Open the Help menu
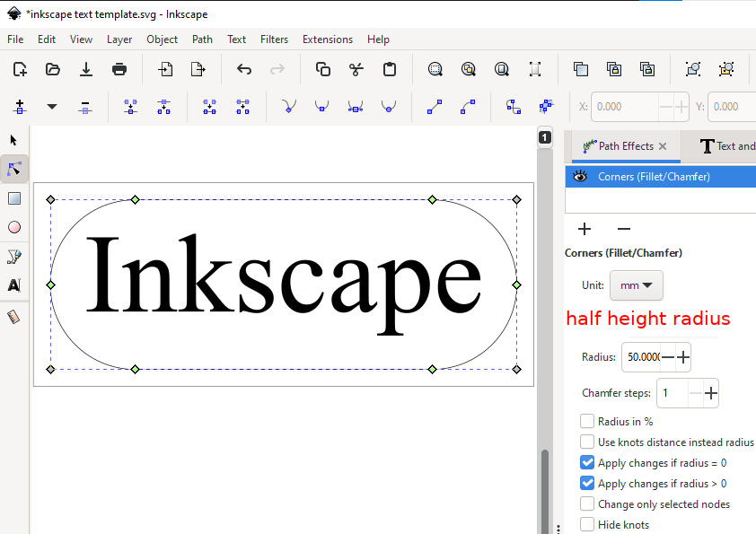This screenshot has height=534, width=756. pos(378,39)
